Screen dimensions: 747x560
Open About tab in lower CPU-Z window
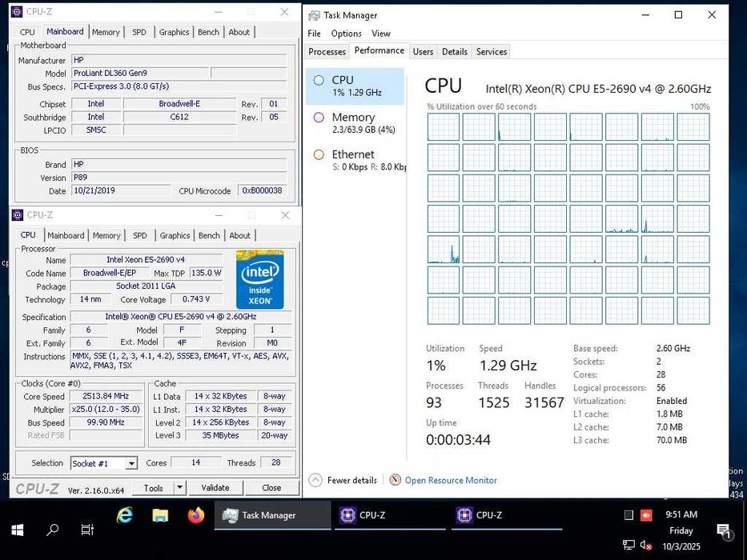(x=239, y=235)
